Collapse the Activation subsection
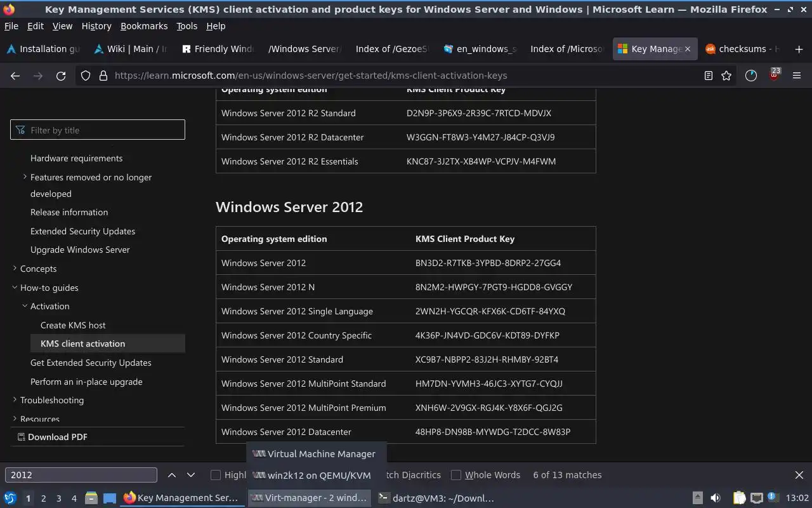Screen dimensions: 812x508 [25, 306]
